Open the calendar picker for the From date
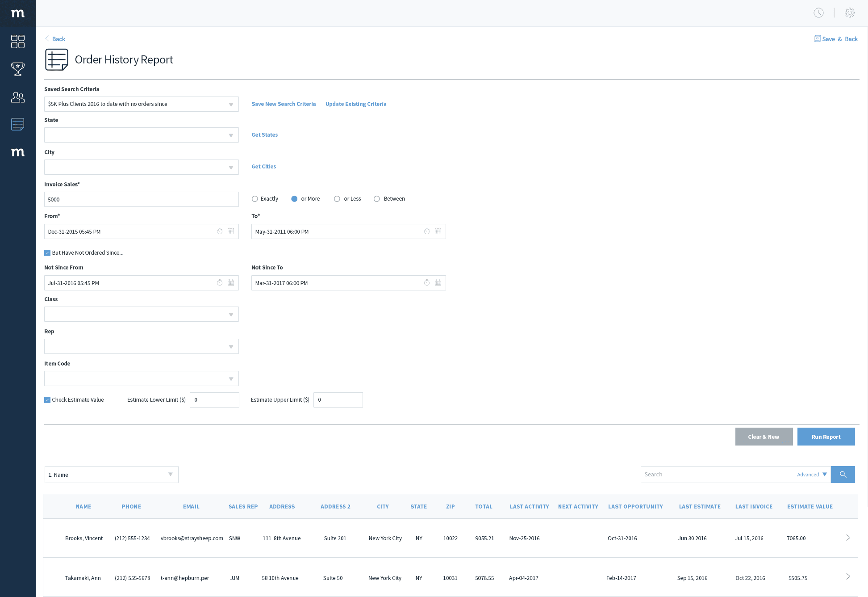Viewport: 868px width, 597px height. pos(231,231)
